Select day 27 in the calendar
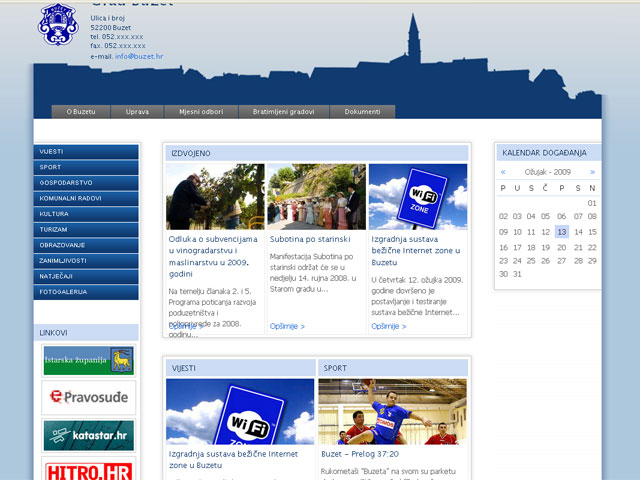Image resolution: width=640 pixels, height=480 pixels. tap(562, 261)
